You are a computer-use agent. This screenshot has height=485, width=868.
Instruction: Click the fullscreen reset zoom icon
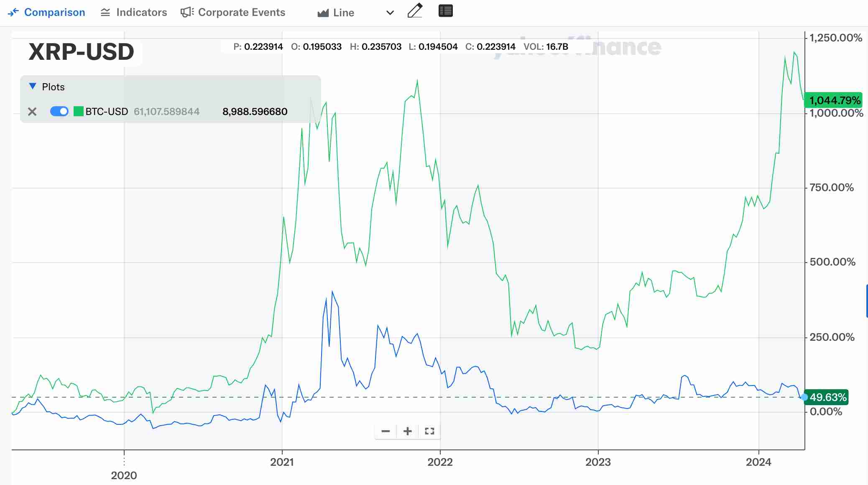pyautogui.click(x=429, y=431)
